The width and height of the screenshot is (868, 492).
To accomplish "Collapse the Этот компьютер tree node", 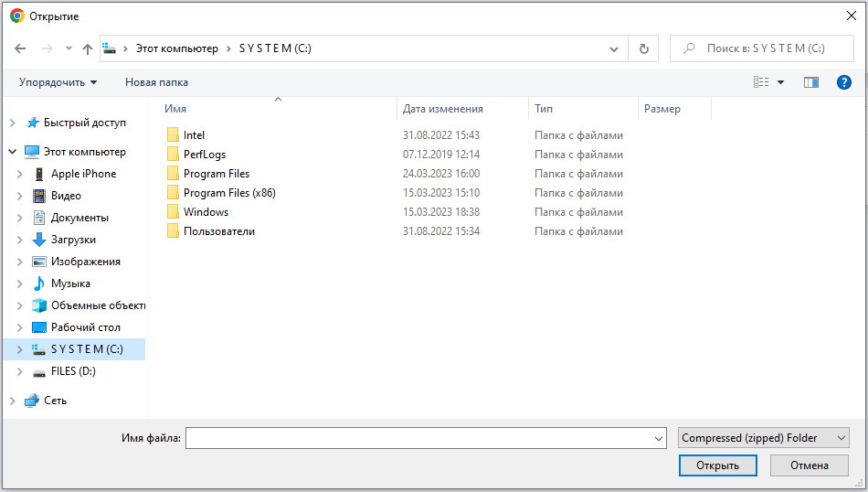I will click(x=13, y=152).
